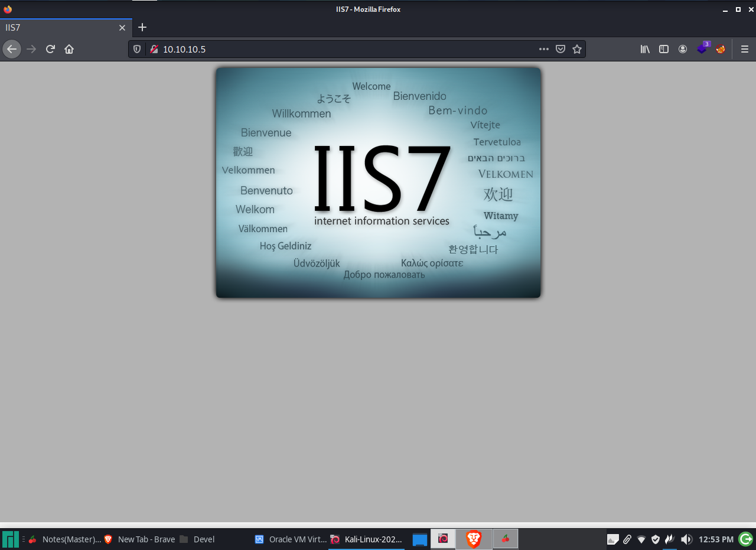Click the shield security tray icon

(x=656, y=539)
